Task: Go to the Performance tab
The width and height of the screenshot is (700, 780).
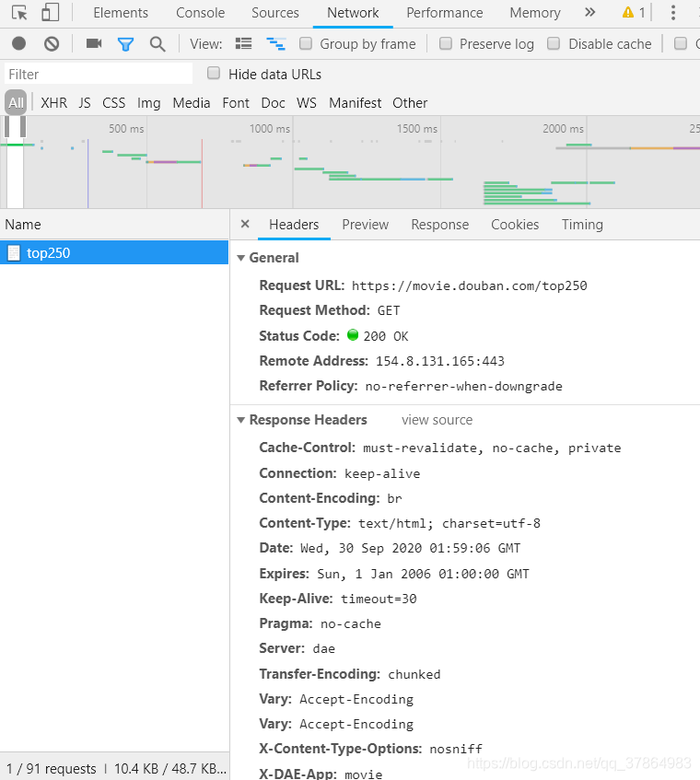Action: [445, 13]
